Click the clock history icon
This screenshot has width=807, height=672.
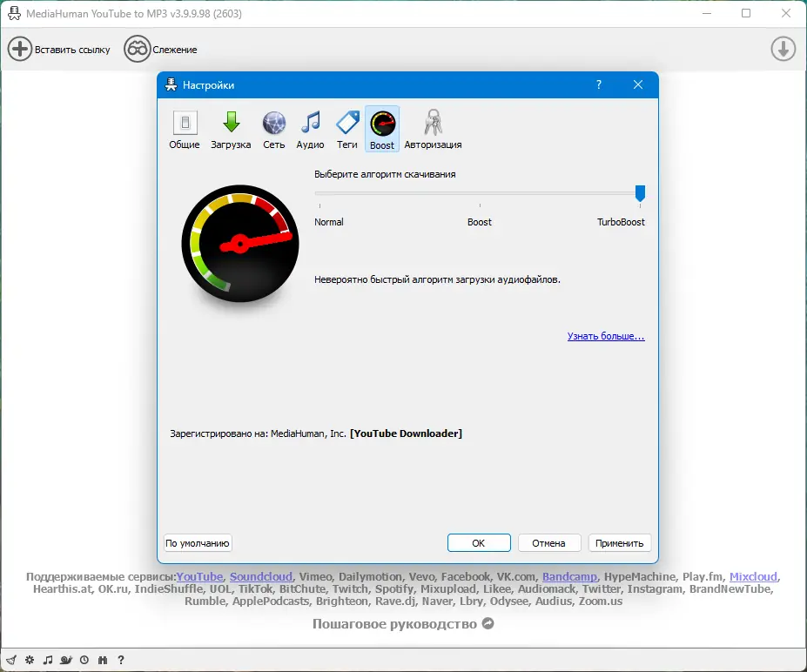pos(84,660)
